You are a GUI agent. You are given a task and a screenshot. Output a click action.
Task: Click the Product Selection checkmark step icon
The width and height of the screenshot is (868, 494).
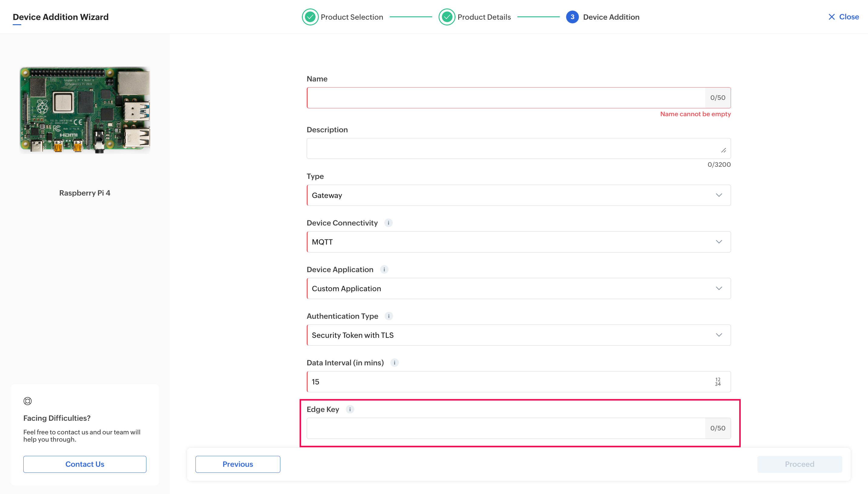click(x=310, y=17)
